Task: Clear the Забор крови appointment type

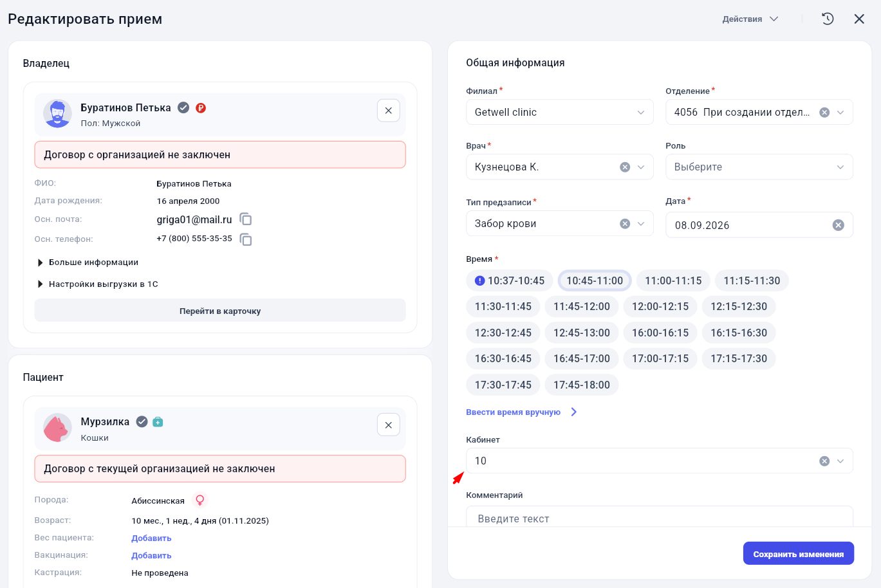Action: pos(624,224)
